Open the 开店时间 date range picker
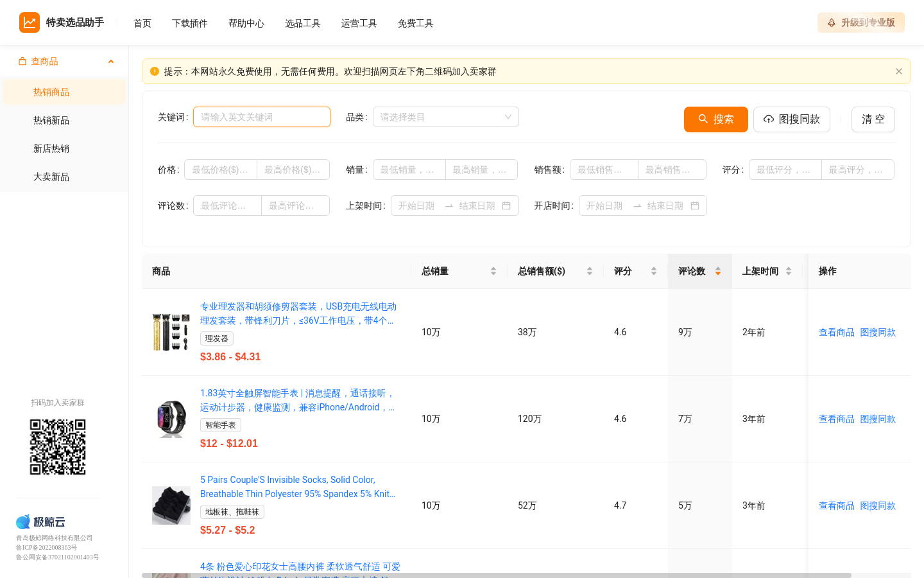Screen dimensions: 924x578 pyautogui.click(x=642, y=206)
